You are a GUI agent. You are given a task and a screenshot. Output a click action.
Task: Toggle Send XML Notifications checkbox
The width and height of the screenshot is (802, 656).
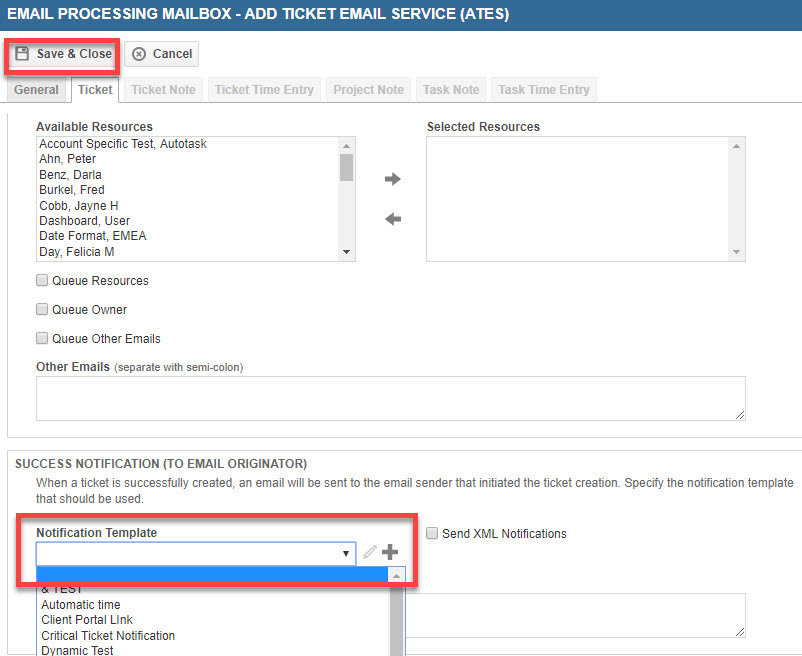pos(432,533)
